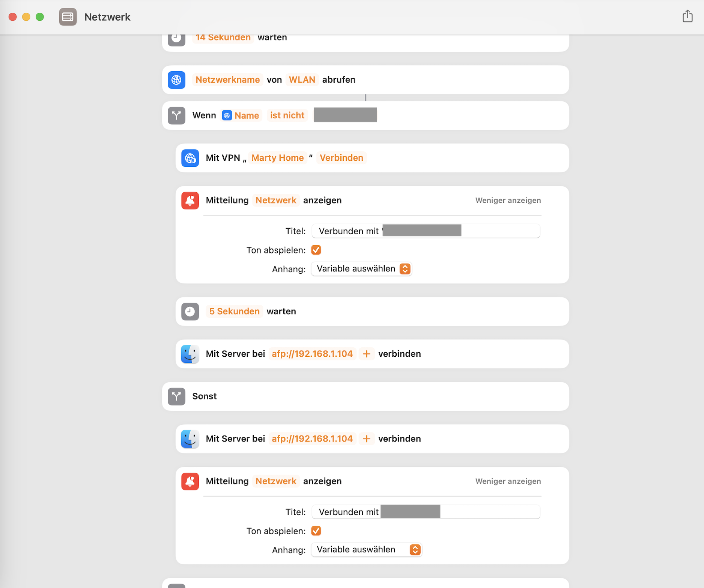Click the Sonst branch icon
Image resolution: width=704 pixels, height=588 pixels.
pos(176,397)
